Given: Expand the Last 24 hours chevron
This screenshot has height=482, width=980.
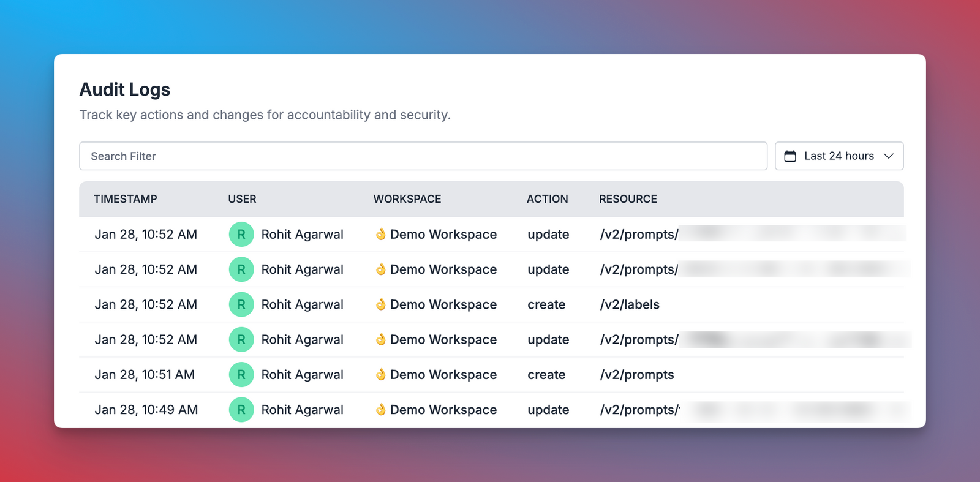Looking at the screenshot, I should point(889,156).
